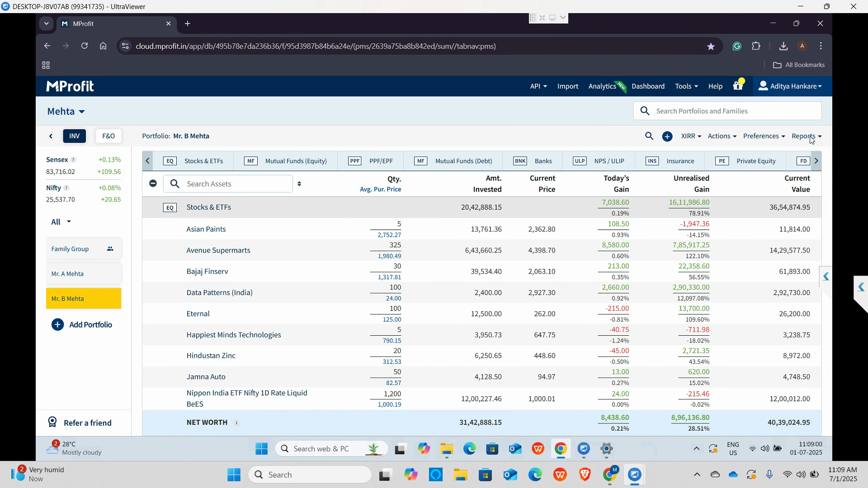Open the Tools dropdown menu

click(x=686, y=86)
